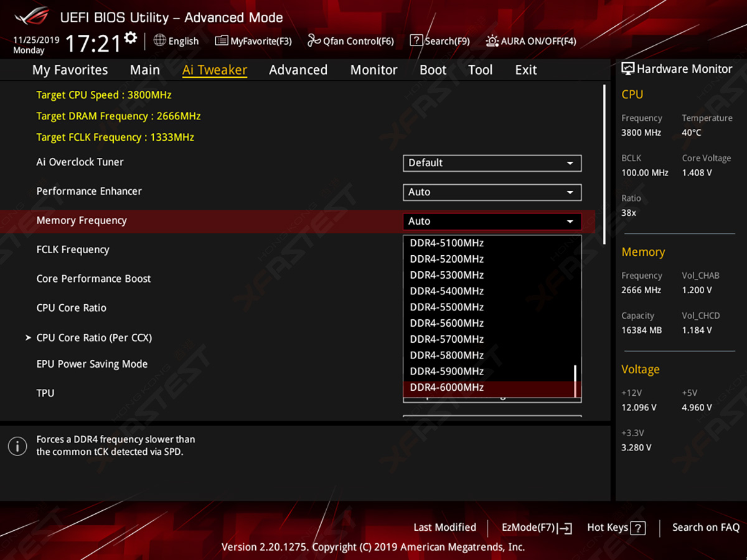Switch to the My Favorites tab
Image resolution: width=747 pixels, height=560 pixels.
pos(70,70)
